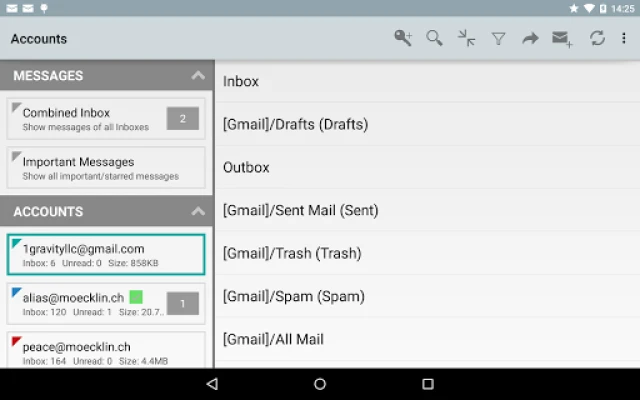The height and width of the screenshot is (400, 640).
Task: Open the Inbox folder
Action: [427, 81]
